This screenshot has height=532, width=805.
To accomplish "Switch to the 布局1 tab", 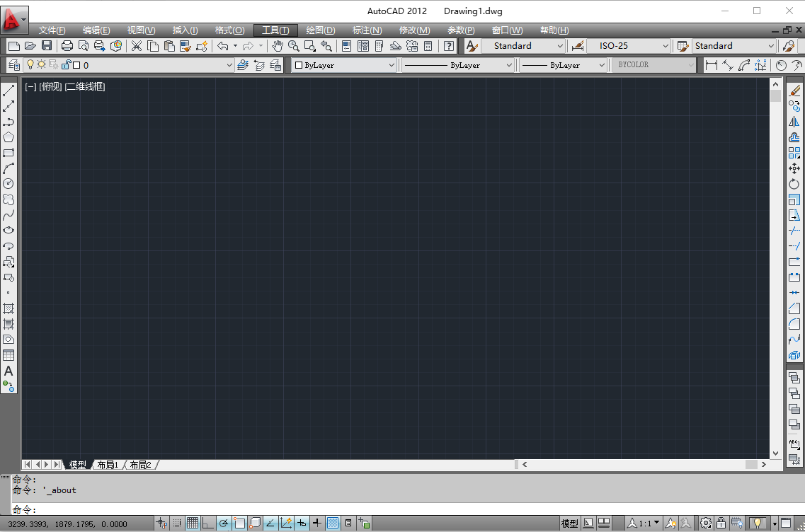I will point(108,465).
